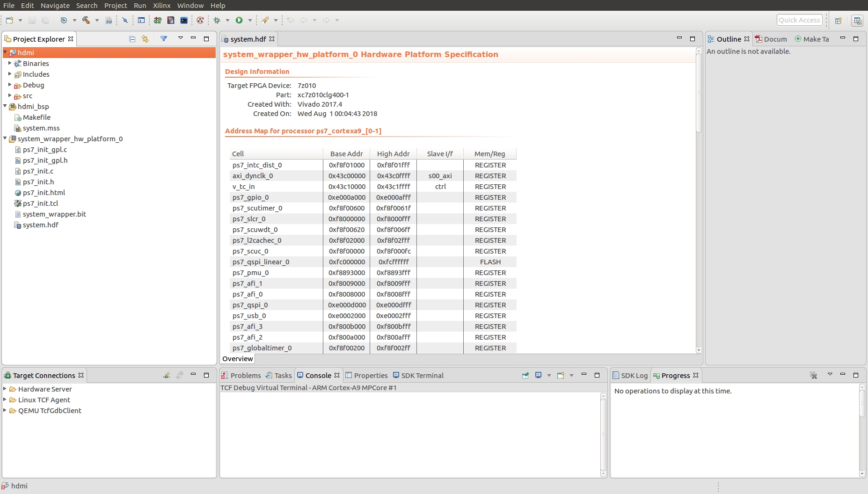The image size is (868, 494).
Task: Click the Project Explorer filter icon
Action: point(164,39)
